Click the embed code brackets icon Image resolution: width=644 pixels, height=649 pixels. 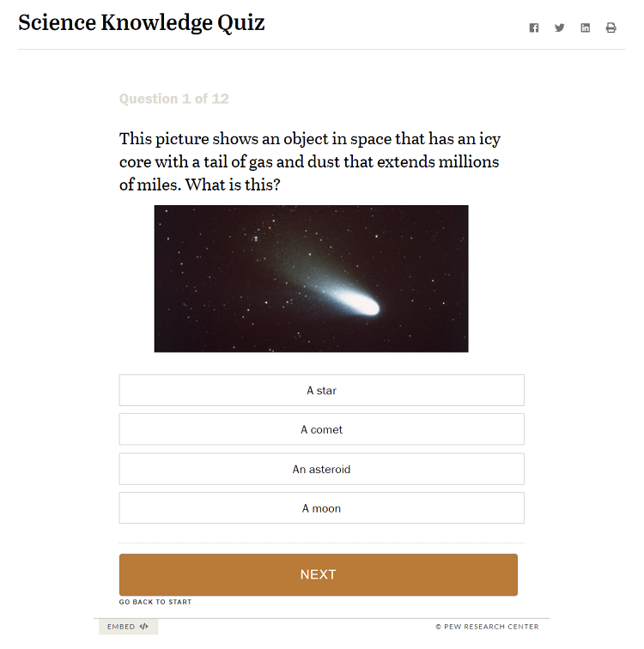(144, 627)
